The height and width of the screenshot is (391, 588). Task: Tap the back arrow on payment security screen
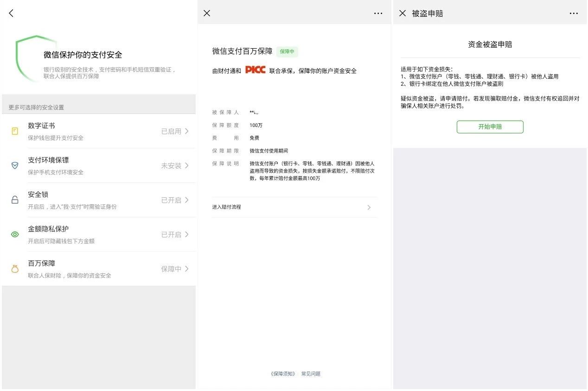[x=12, y=13]
